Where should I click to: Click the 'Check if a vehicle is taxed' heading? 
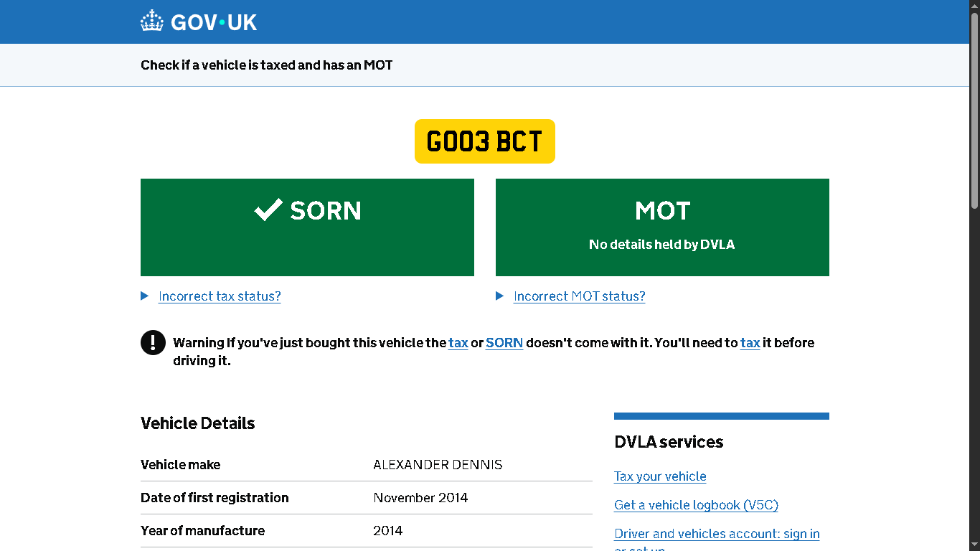point(267,65)
